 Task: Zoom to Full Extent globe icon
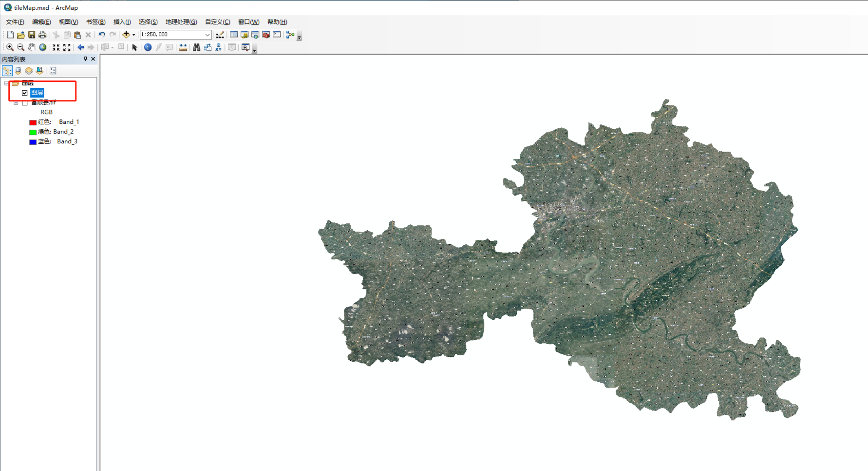(x=43, y=47)
